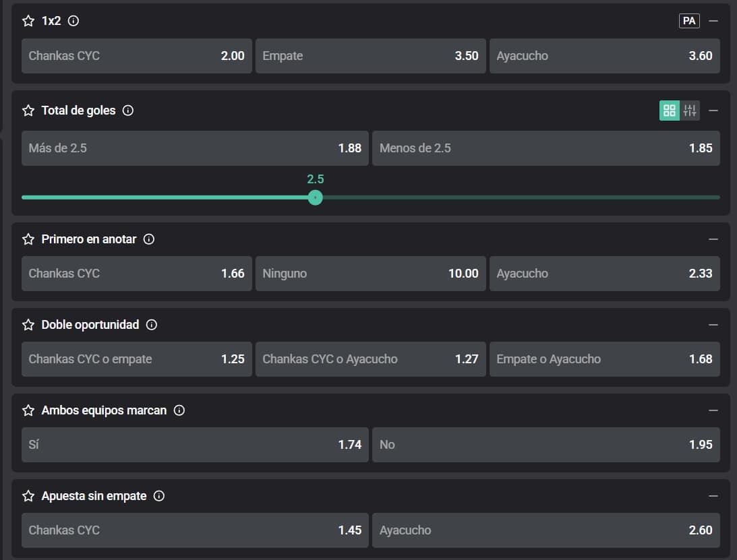737x560 pixels.
Task: Star the Total de goles market
Action: [x=28, y=111]
